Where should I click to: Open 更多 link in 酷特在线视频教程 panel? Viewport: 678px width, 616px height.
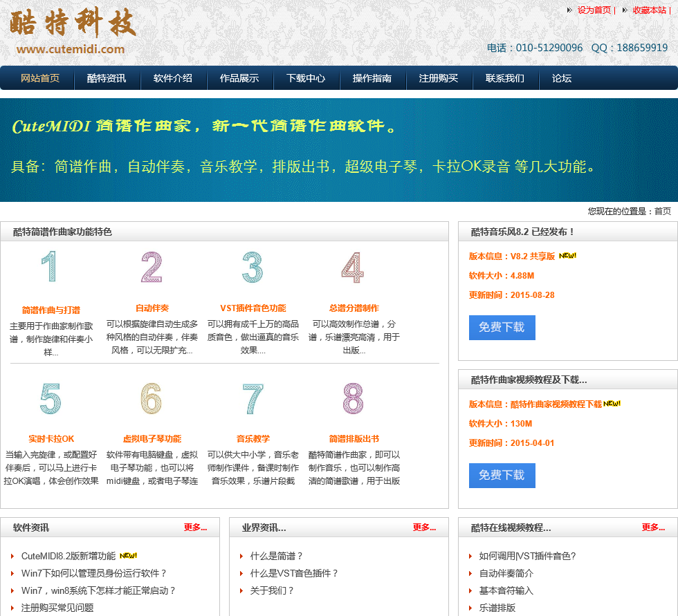[x=653, y=527]
